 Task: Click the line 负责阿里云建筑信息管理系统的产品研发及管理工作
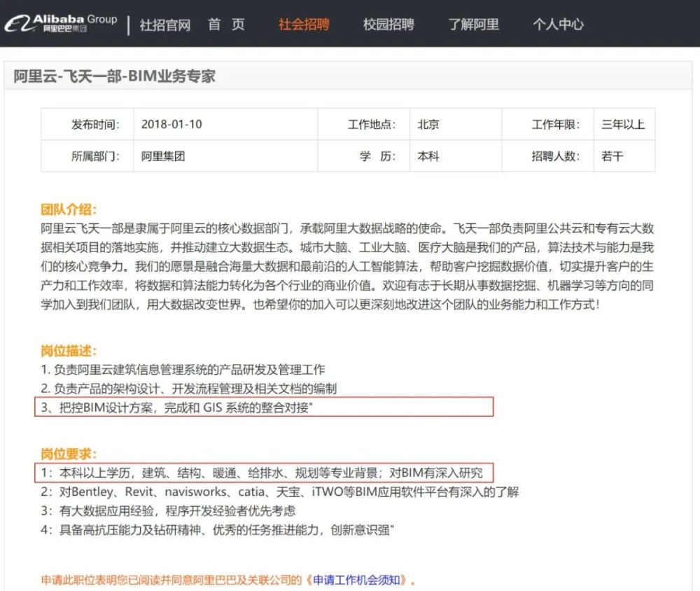(183, 370)
